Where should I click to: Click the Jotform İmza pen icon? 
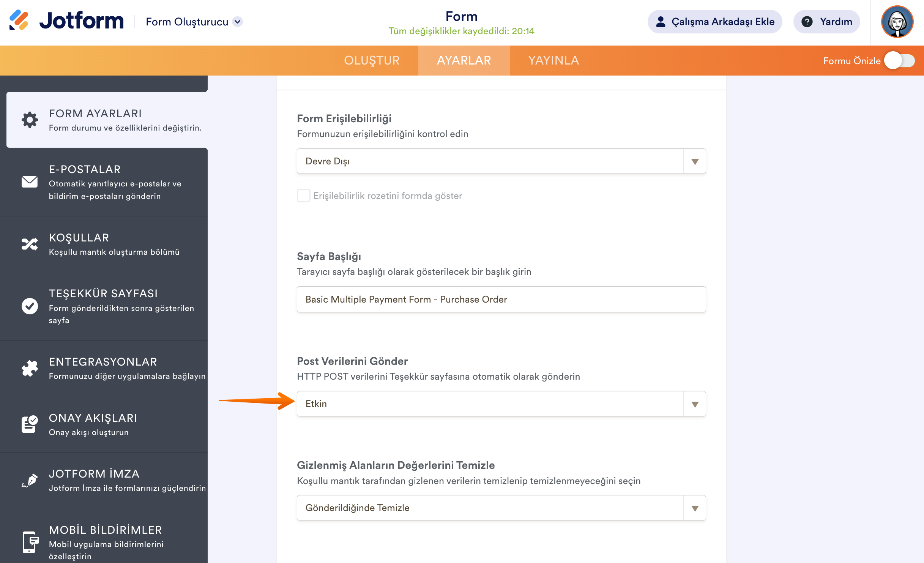pos(30,480)
